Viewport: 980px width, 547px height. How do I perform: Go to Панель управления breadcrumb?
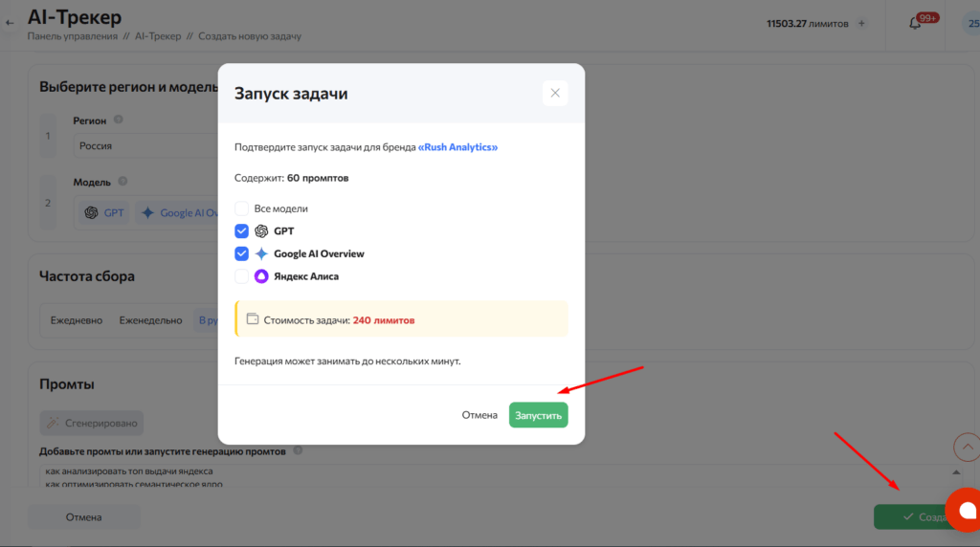pos(73,36)
